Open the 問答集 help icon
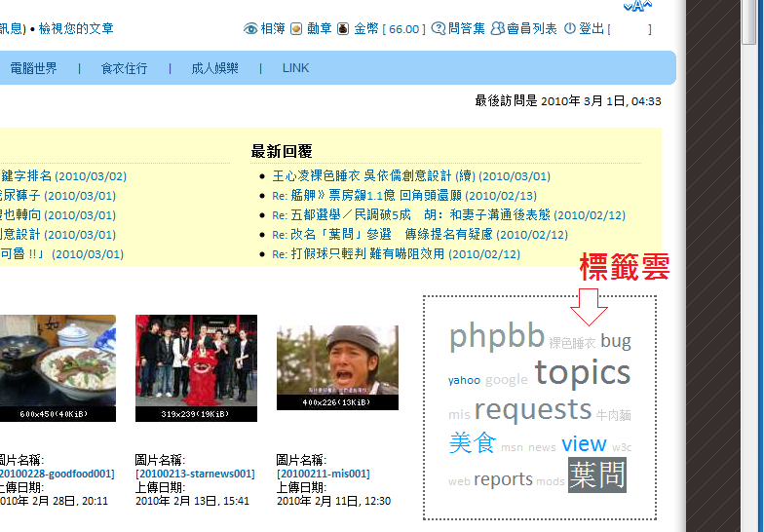Image resolution: width=764 pixels, height=532 pixels. pyautogui.click(x=439, y=29)
